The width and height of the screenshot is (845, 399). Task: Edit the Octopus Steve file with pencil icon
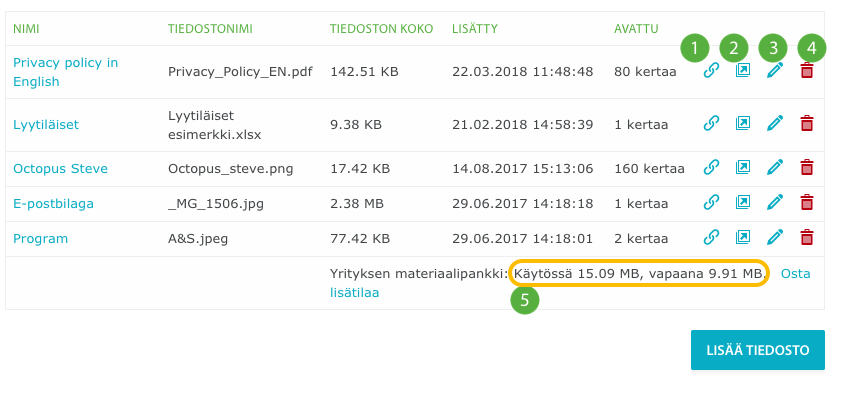(x=775, y=168)
